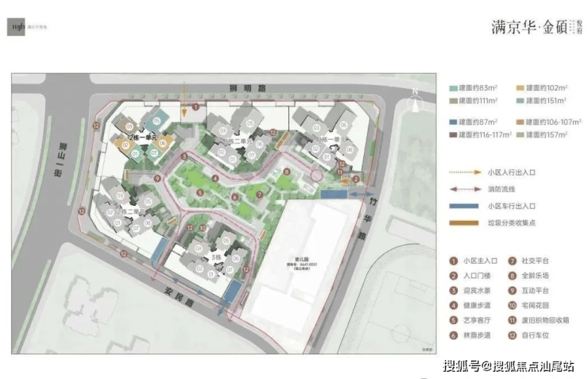588x379 pixels.
Task: Click legend number 12 circle for 自行车位
Action: tap(513, 335)
